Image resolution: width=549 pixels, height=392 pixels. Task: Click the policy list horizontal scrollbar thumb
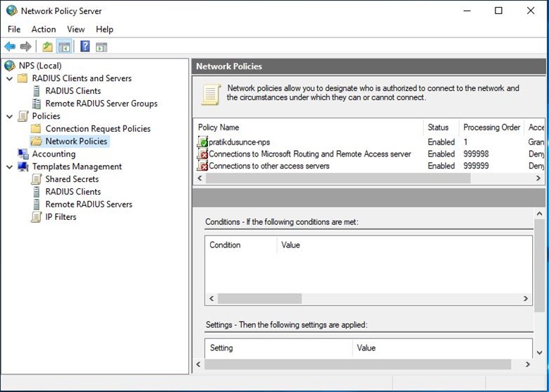[338, 178]
